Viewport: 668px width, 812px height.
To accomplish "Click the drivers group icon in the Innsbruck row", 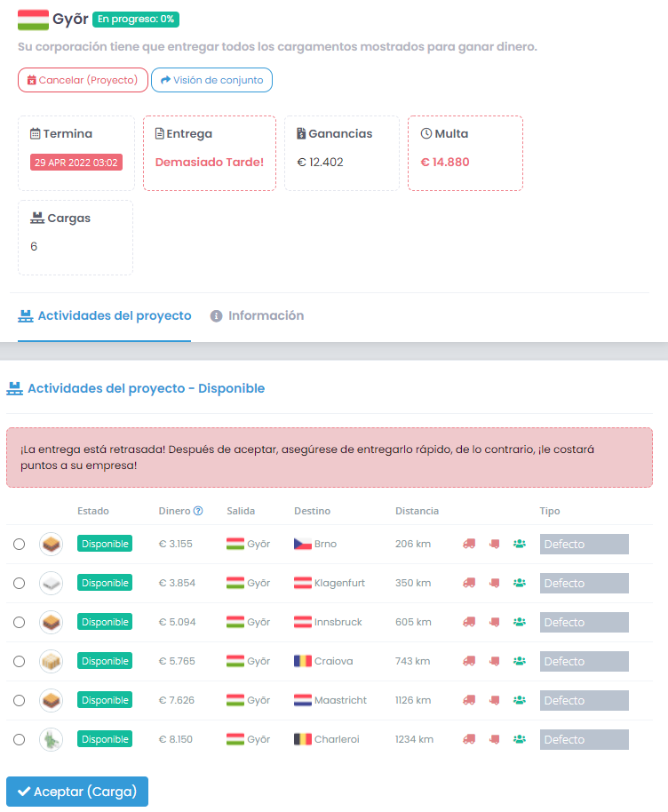I will coord(520,622).
